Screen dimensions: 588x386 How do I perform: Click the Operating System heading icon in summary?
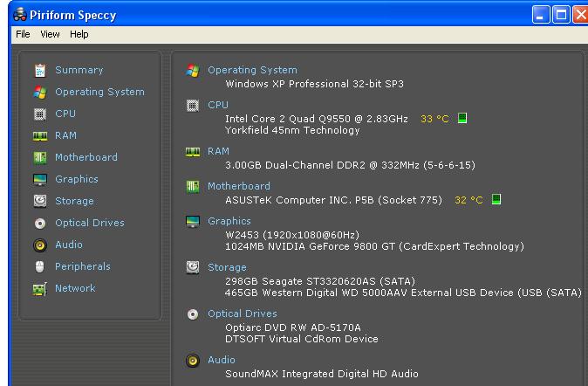193,70
